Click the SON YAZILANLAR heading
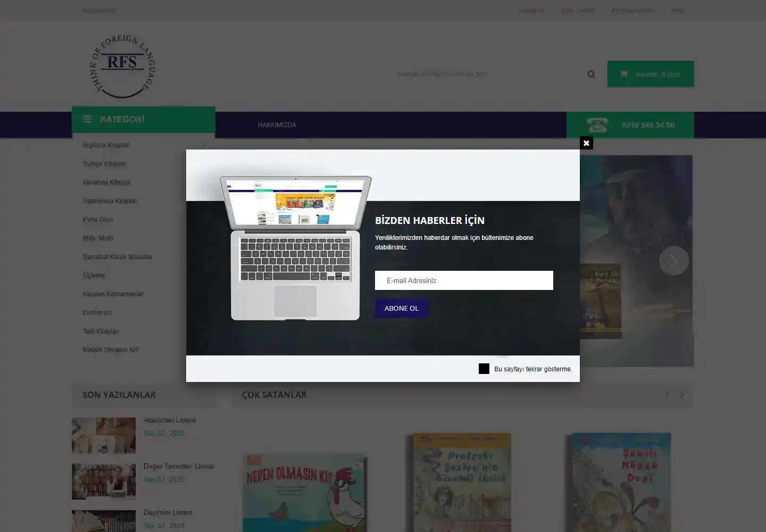Image resolution: width=766 pixels, height=532 pixels. point(119,395)
